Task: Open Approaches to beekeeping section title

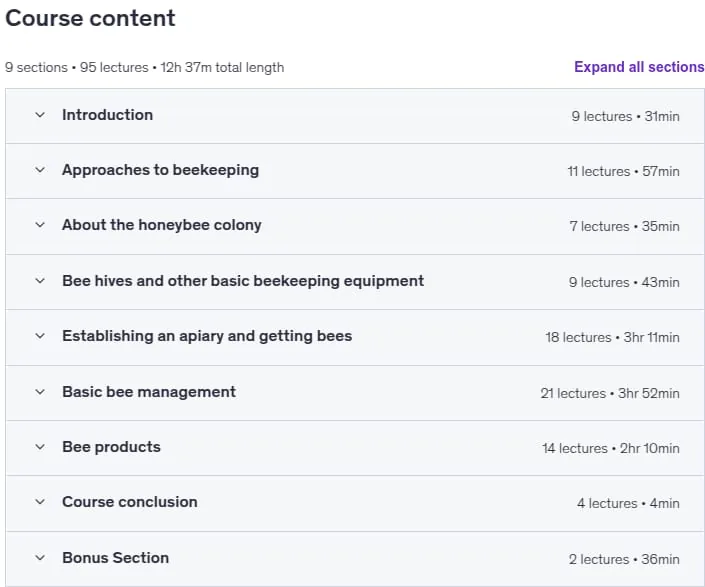Action: (161, 170)
